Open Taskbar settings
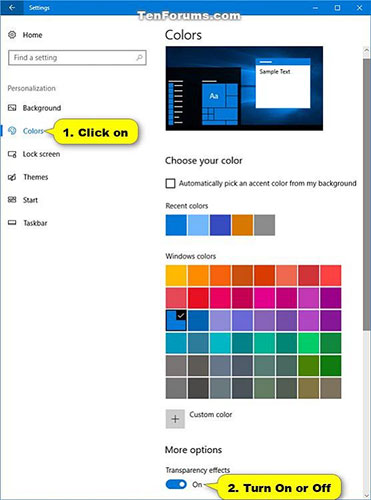 pyautogui.click(x=35, y=223)
